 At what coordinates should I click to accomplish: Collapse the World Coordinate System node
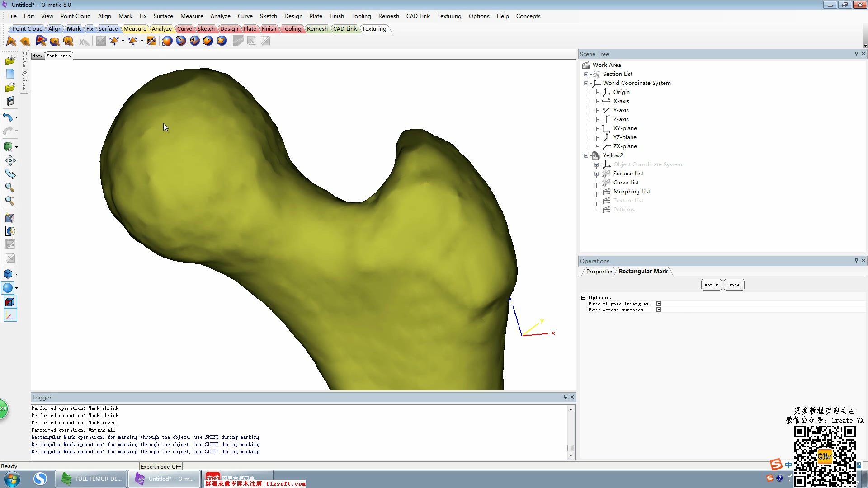[586, 83]
